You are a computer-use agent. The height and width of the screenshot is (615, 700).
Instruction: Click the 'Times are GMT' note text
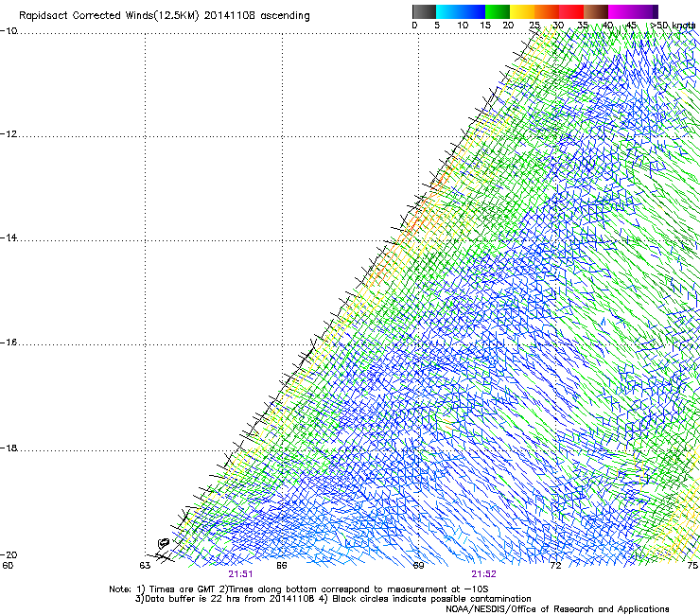click(x=183, y=589)
